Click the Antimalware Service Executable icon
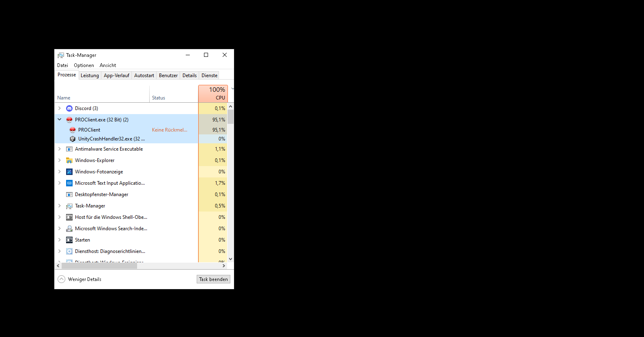The image size is (644, 337). [x=69, y=149]
